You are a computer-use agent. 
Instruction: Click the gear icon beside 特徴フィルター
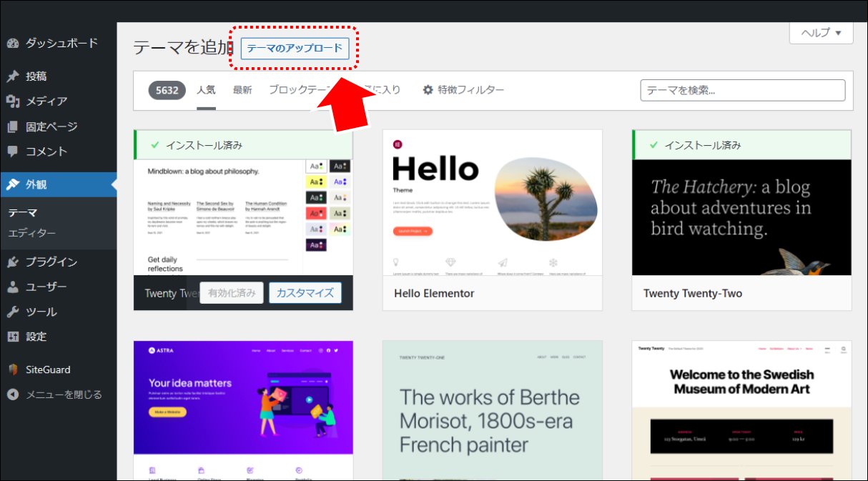(x=428, y=90)
